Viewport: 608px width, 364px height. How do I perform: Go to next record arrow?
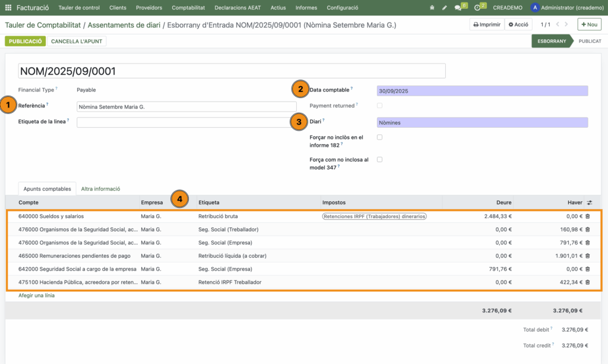[x=566, y=25]
